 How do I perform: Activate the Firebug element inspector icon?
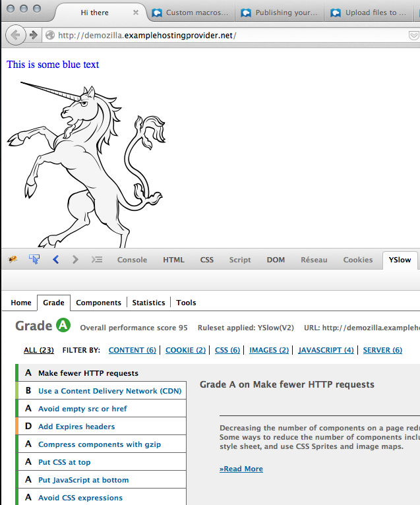pyautogui.click(x=34, y=260)
